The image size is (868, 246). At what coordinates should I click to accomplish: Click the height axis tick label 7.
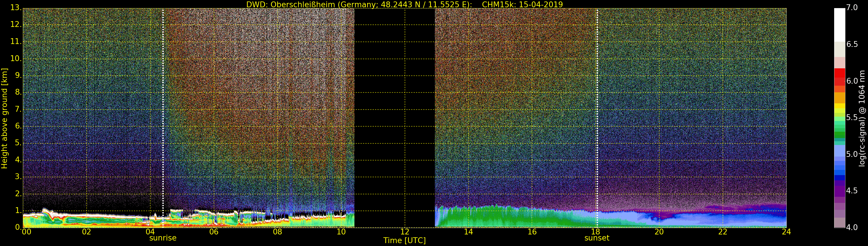click(18, 109)
